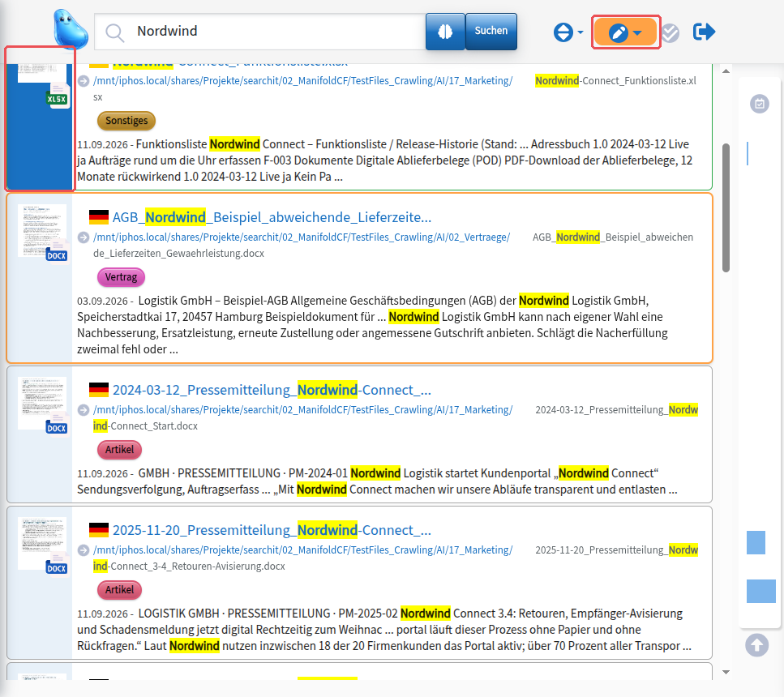Open thumbnail preview of 2025-11-20 Pressemitteilung
Image resolution: width=784 pixels, height=697 pixels.
pos(42,544)
